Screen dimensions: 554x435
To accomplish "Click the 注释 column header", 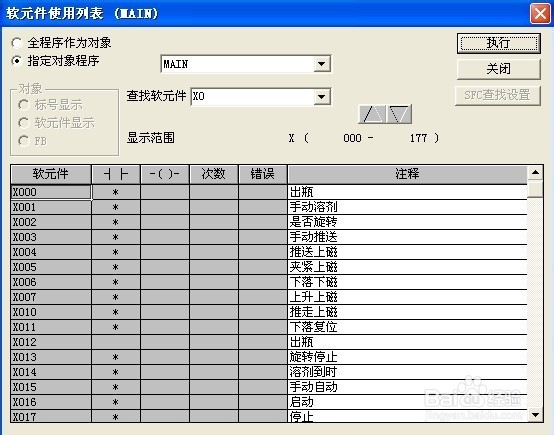I will tap(407, 174).
